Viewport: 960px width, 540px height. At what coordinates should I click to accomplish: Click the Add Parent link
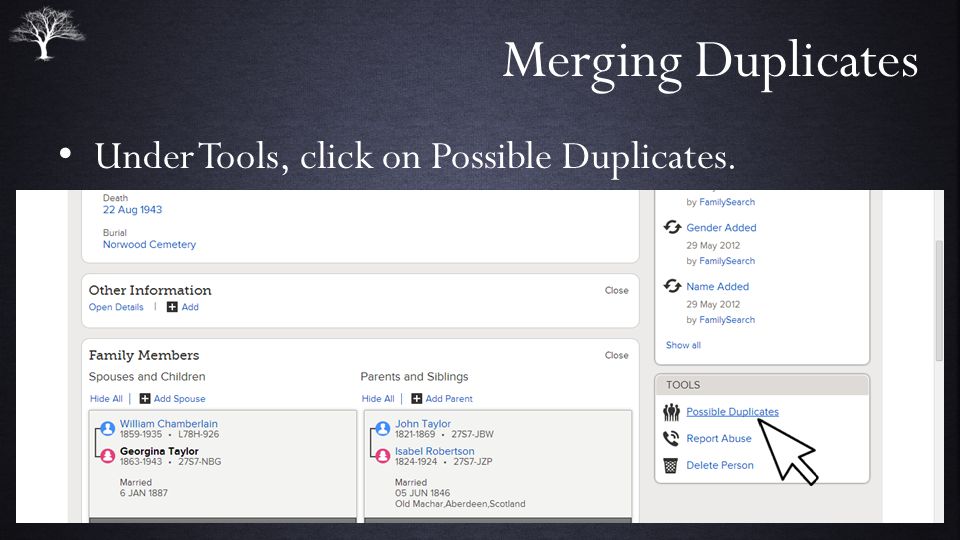(449, 399)
